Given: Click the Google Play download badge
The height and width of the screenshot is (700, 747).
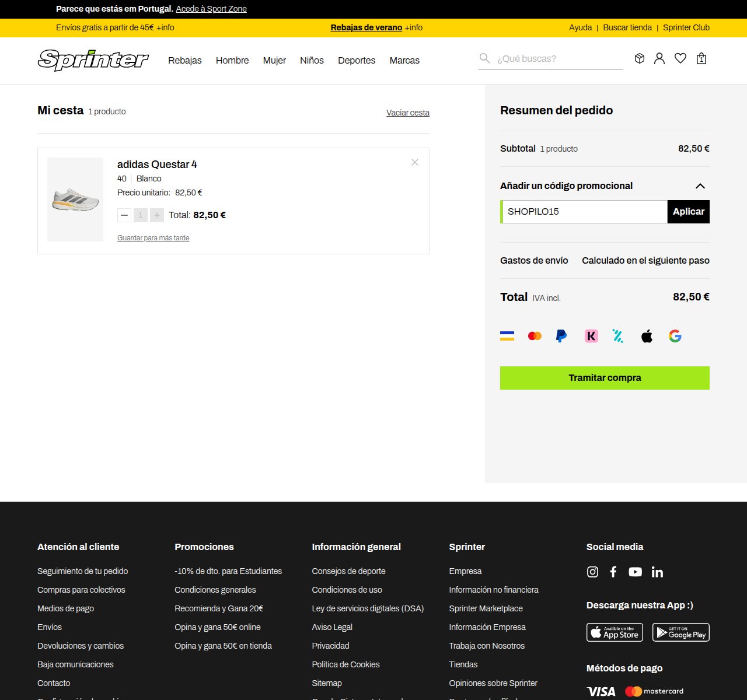Looking at the screenshot, I should coord(681,632).
